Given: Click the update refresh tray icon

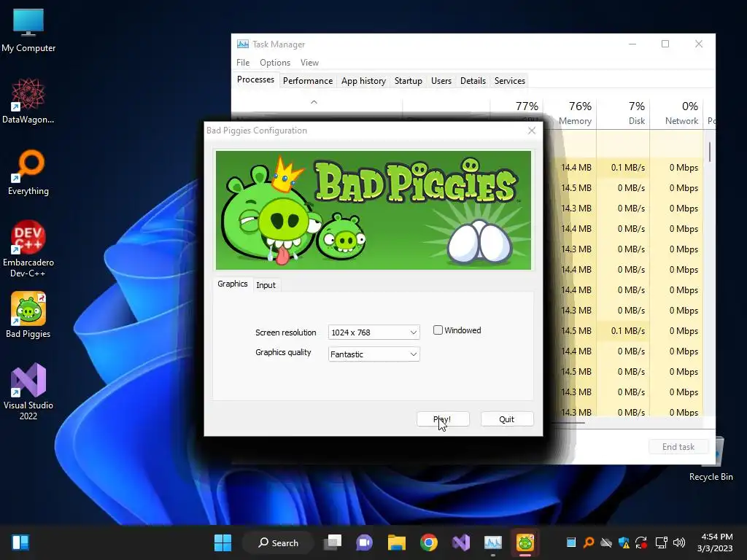Looking at the screenshot, I should pyautogui.click(x=641, y=542).
